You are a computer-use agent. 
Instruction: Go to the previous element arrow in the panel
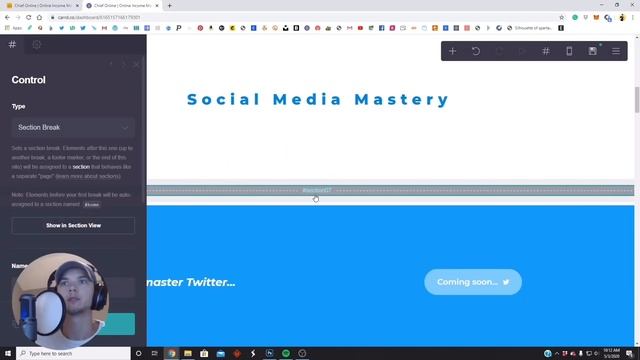click(111, 64)
